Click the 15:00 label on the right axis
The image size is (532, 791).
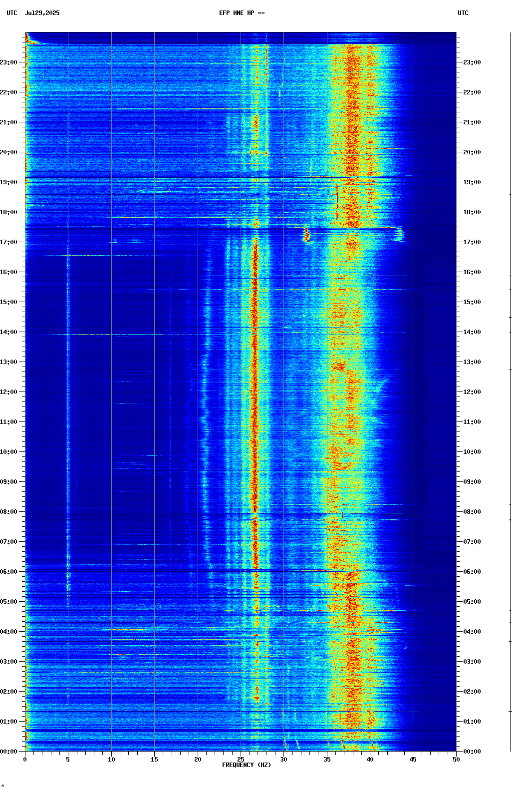click(x=472, y=302)
